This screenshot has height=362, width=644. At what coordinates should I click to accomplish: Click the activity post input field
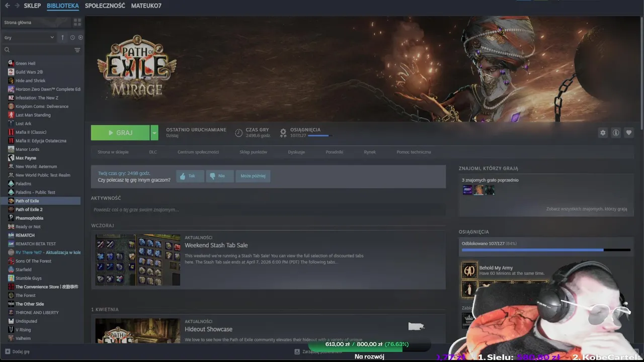[x=268, y=210]
